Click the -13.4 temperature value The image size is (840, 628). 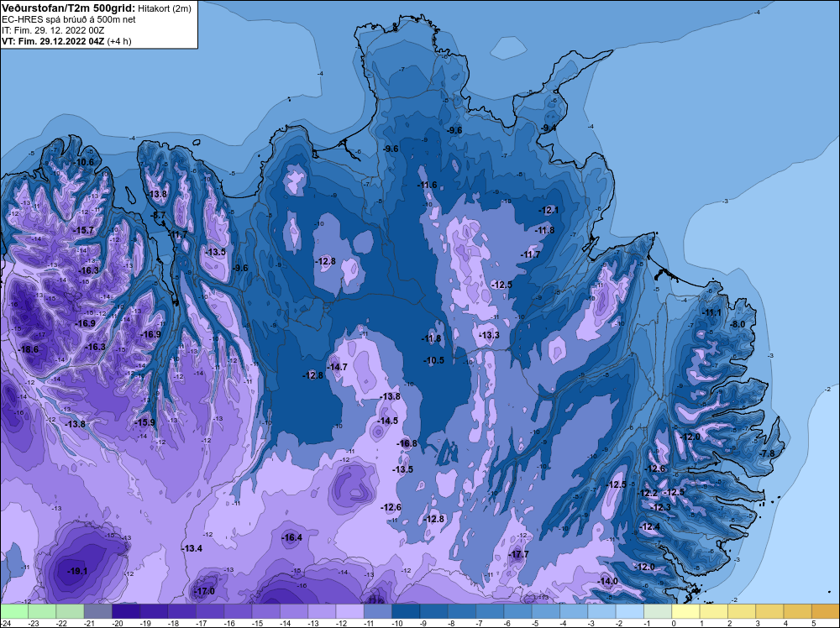point(192,549)
